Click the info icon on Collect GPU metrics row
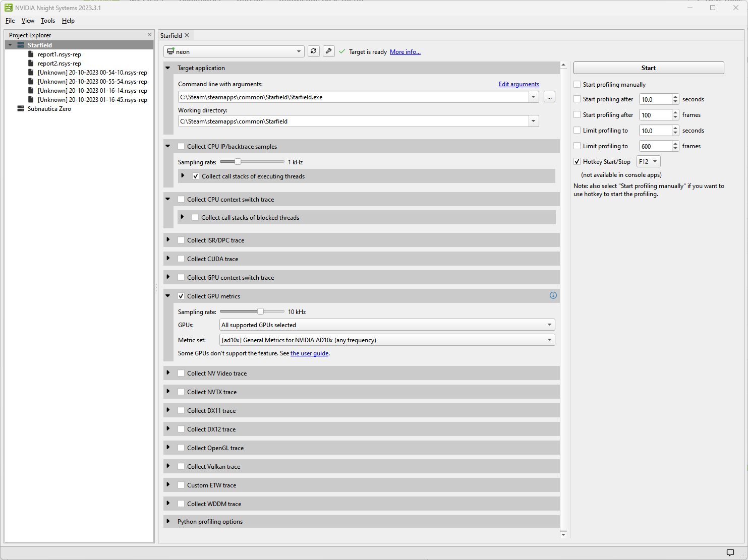The image size is (748, 560). (553, 295)
